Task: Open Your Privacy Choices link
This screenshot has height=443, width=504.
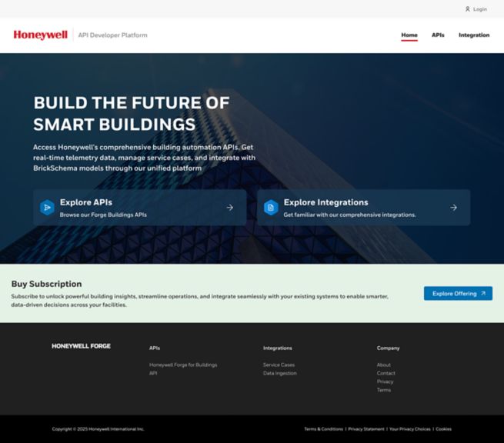Action: point(410,429)
